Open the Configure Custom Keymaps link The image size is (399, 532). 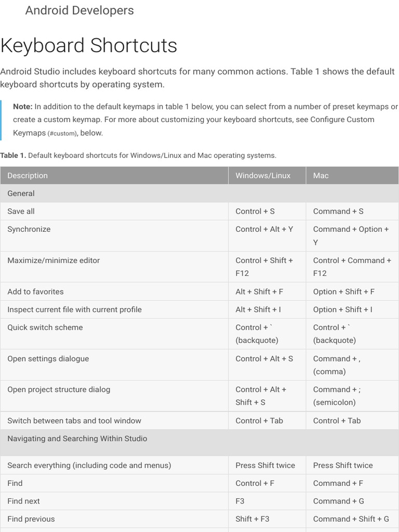[x=342, y=119]
